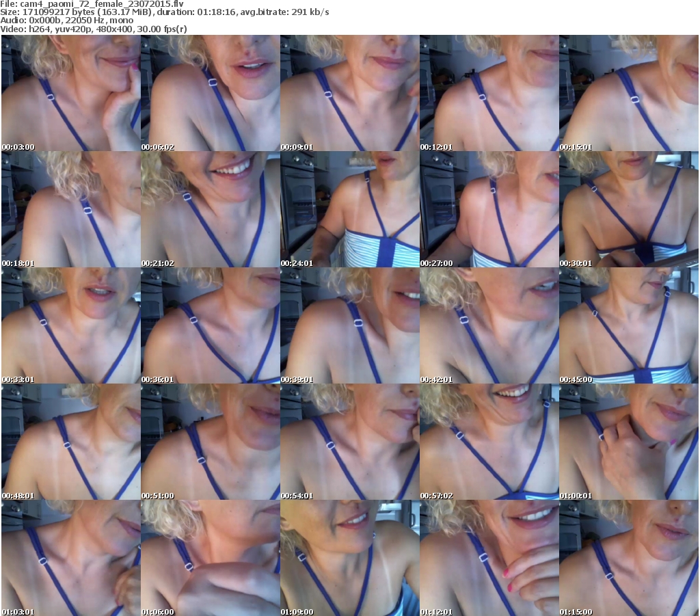The height and width of the screenshot is (616, 700).
Task: Select the thumbnail timestamped 00:54:01
Action: pos(350,442)
